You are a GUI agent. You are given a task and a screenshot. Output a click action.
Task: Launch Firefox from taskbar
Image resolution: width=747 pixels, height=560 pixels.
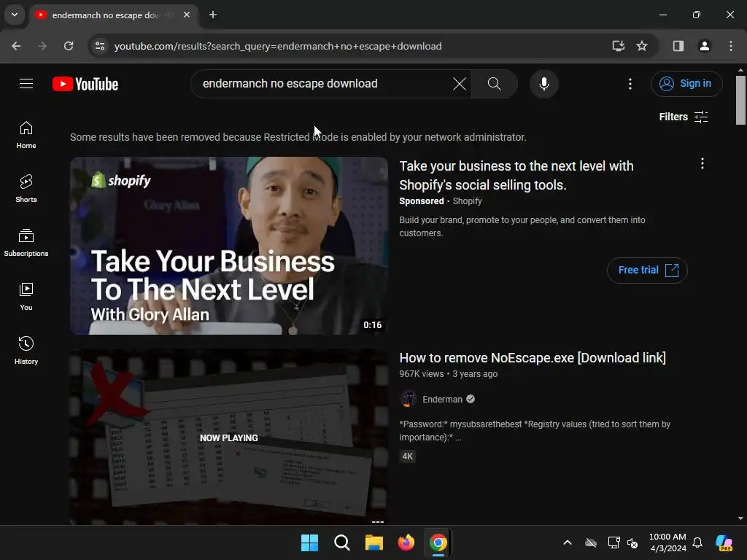[x=406, y=542]
